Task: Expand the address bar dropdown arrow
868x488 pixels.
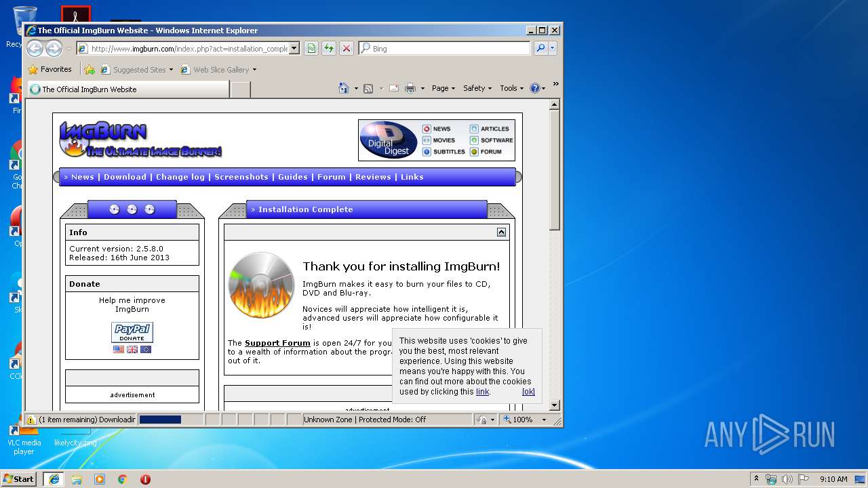Action: (x=294, y=48)
